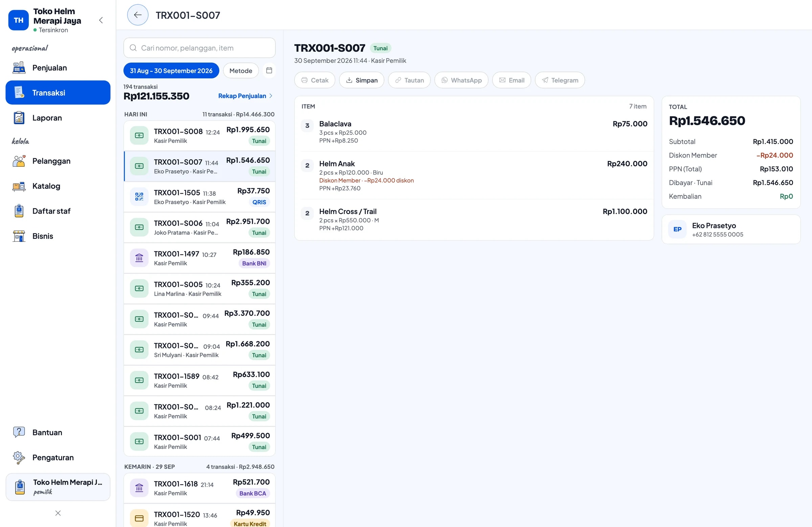
Task: Click the Tautan link button
Action: tap(409, 80)
